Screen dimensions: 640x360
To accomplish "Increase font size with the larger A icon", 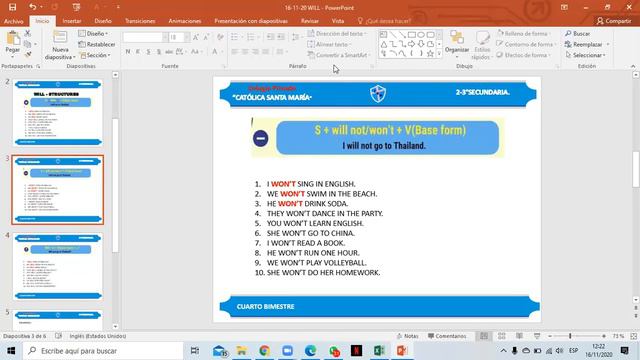I will (x=196, y=37).
